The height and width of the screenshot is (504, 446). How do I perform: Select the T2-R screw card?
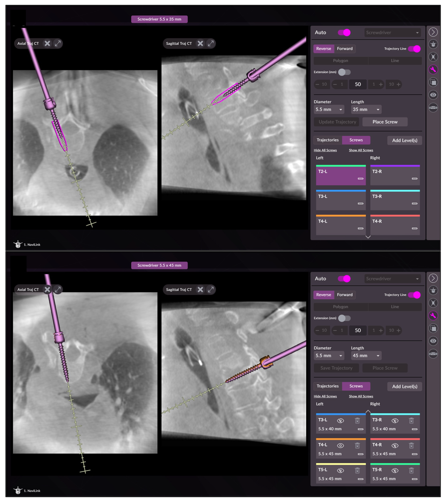click(x=395, y=175)
